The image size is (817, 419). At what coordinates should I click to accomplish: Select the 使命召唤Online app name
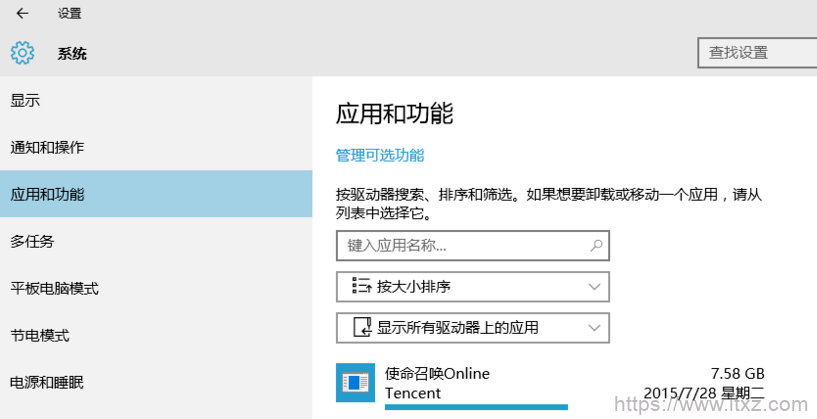(x=437, y=373)
